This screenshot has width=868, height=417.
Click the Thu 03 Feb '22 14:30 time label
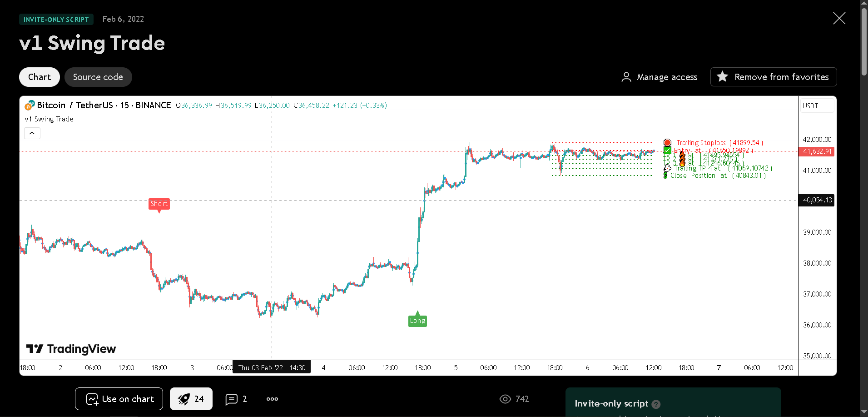pyautogui.click(x=272, y=367)
